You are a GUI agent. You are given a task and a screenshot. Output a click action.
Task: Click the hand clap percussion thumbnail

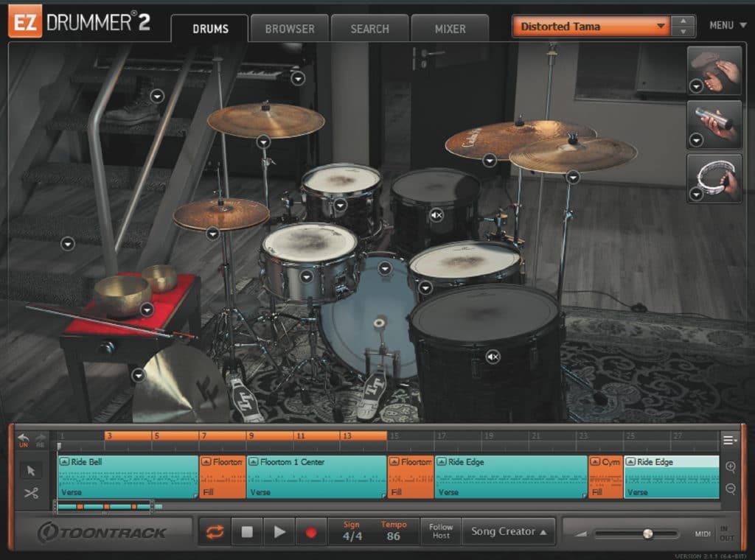click(714, 70)
